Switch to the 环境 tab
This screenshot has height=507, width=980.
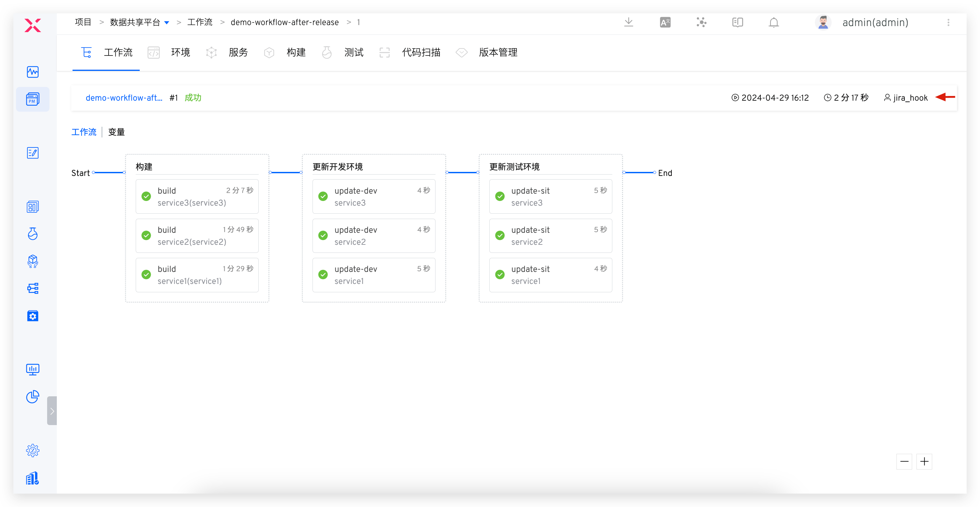pos(180,53)
